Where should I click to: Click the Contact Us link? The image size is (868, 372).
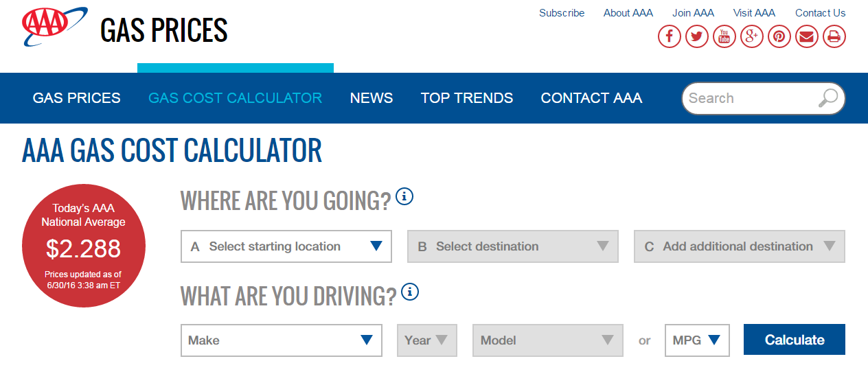pos(821,13)
